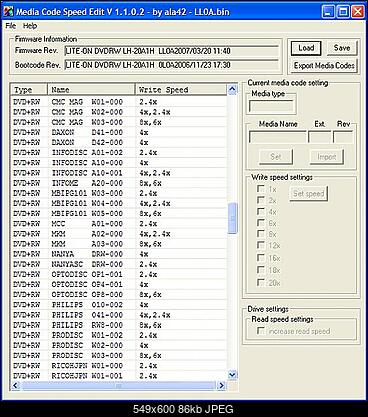Select the MBIPG101 W04-000 row
The image size is (368, 417).
point(119,203)
